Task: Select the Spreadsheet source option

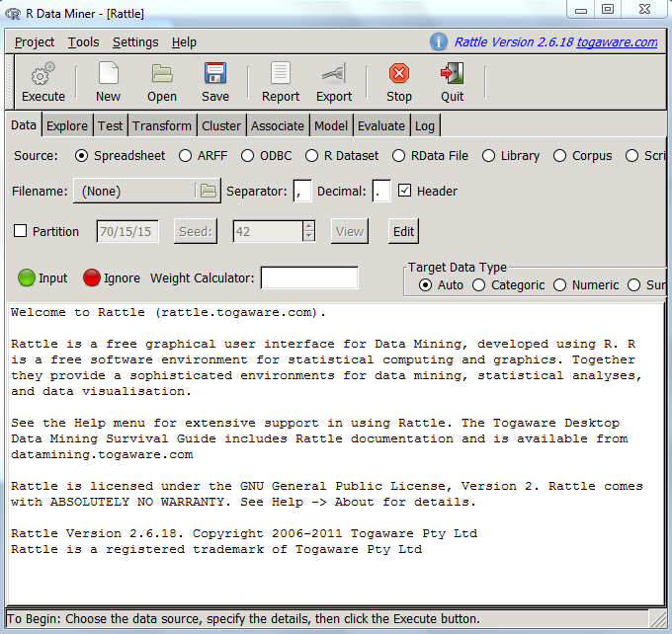Action: click(81, 155)
